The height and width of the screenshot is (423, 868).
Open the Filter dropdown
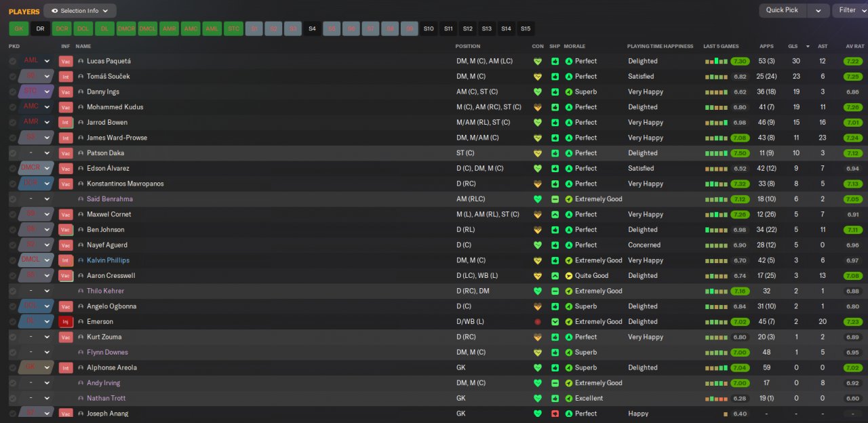click(x=850, y=10)
